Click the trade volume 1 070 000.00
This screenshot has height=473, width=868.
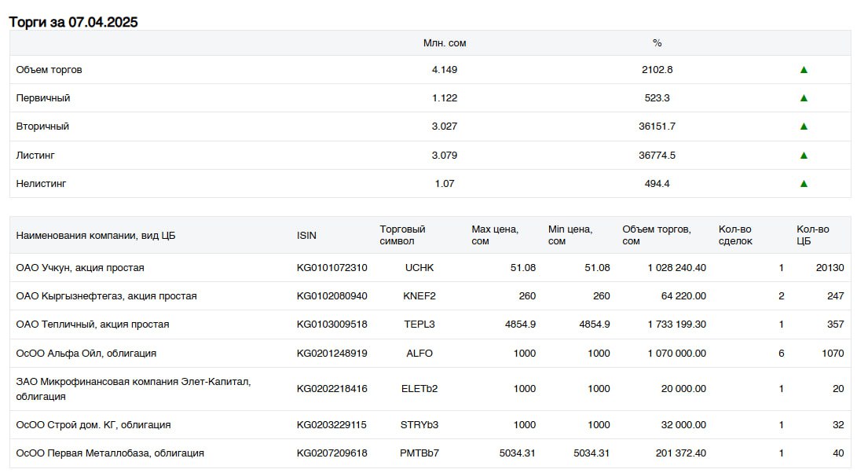677,354
